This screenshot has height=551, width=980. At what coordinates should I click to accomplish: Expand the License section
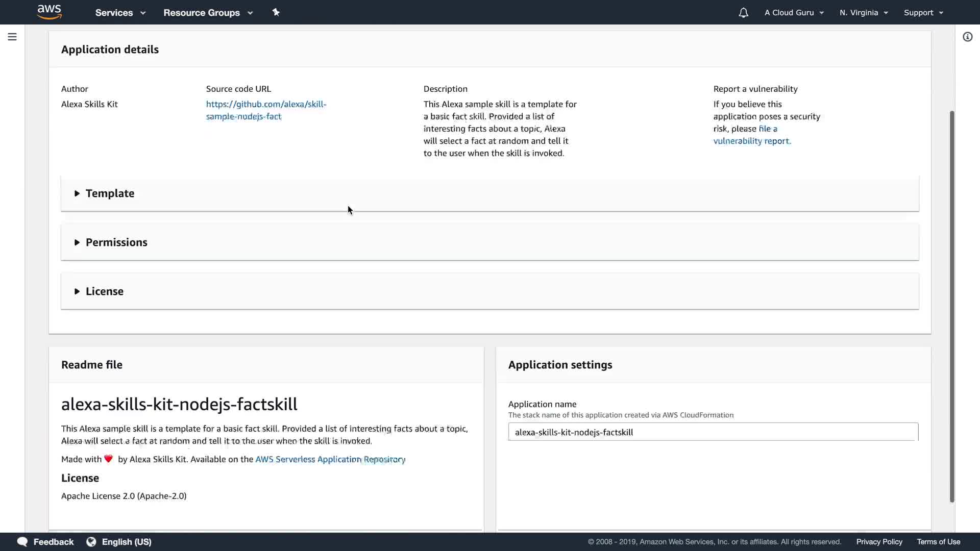tap(104, 291)
